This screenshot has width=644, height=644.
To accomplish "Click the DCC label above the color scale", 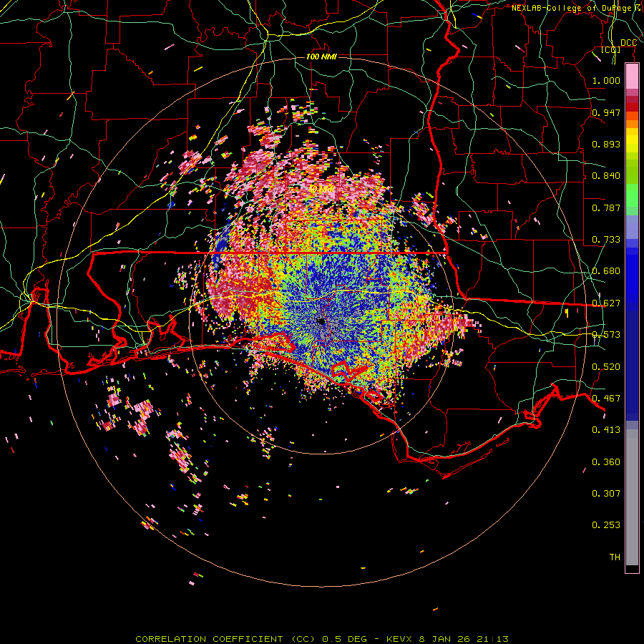I will 628,43.
